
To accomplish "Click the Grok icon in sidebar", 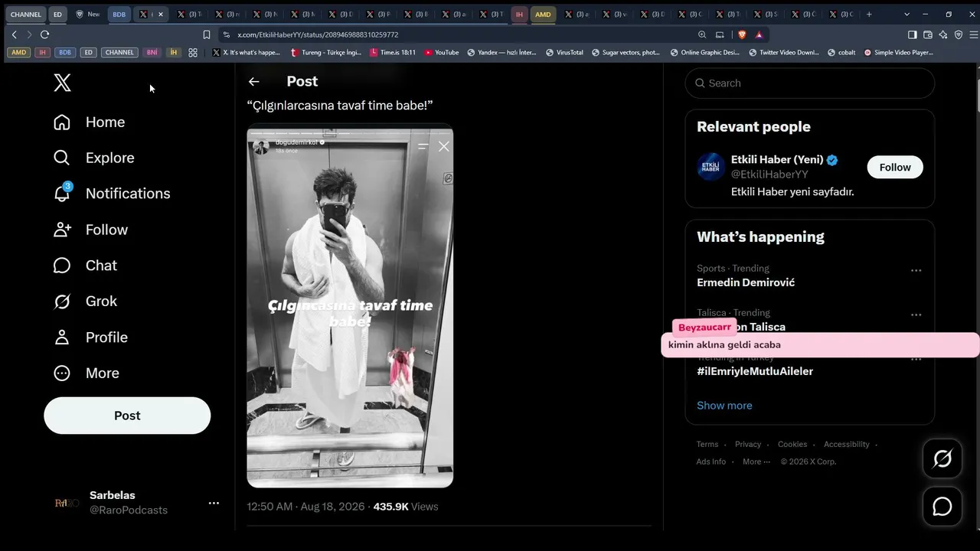I will [62, 302].
